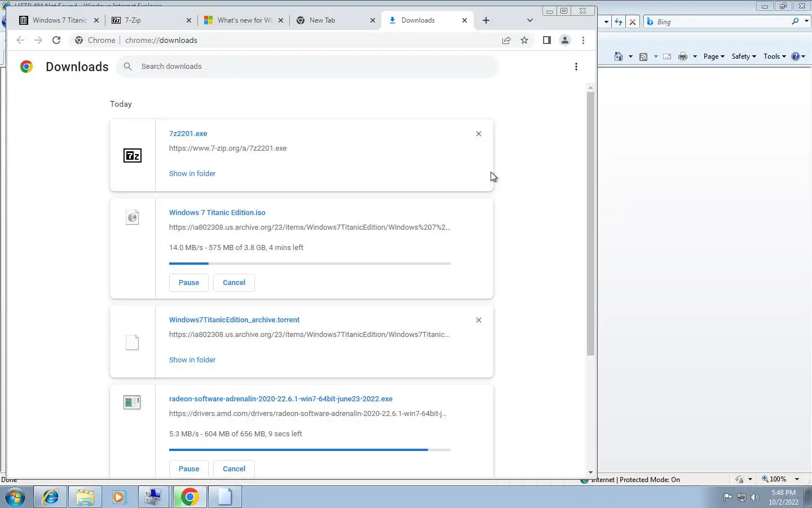Click the blank file icon of the torrent download
The image size is (812, 508).
click(x=132, y=343)
